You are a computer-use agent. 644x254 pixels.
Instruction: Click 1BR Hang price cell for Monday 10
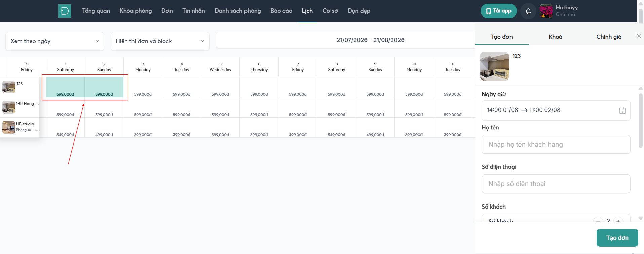tap(414, 107)
